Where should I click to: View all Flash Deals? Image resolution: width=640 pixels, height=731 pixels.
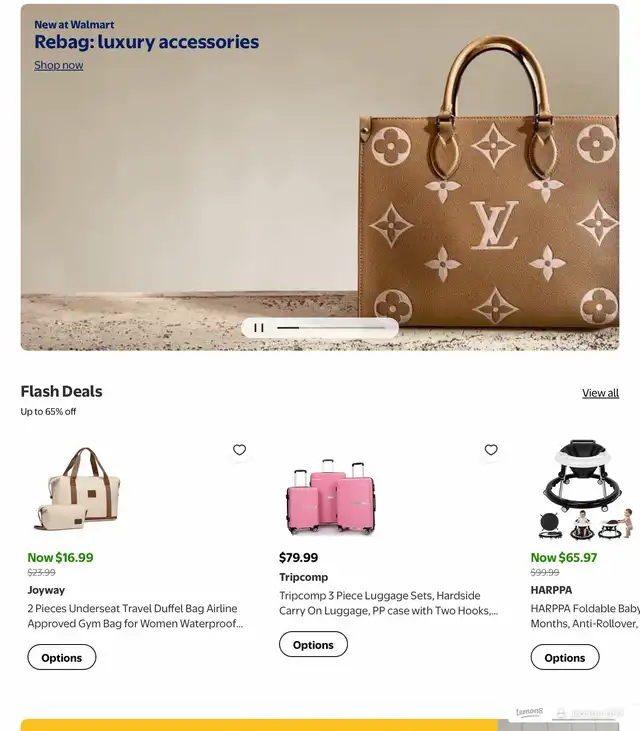point(600,393)
